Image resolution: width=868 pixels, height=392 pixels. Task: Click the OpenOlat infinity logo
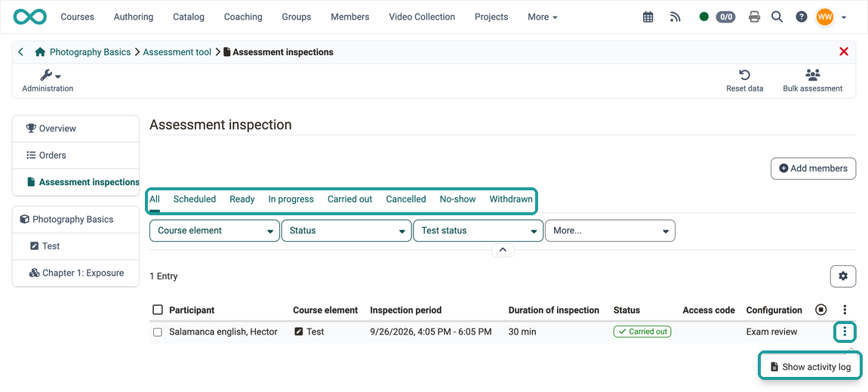[30, 17]
